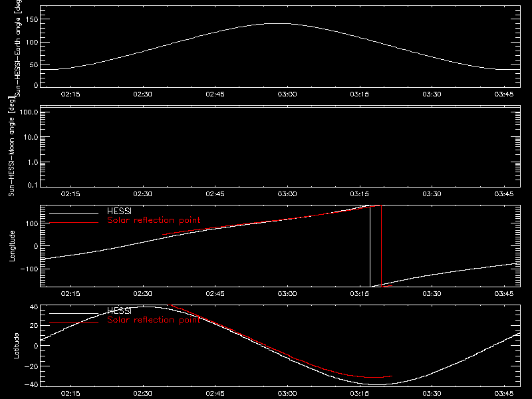The width and height of the screenshot is (532, 399).
Task: Click white HESSI legend line in Longitude plot
Action: pyautogui.click(x=74, y=213)
